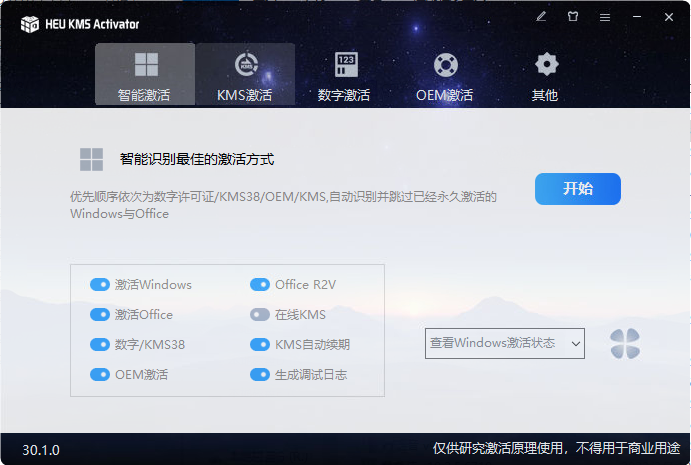The image size is (691, 465).
Task: Open the KMS激活 tab
Action: pos(245,75)
